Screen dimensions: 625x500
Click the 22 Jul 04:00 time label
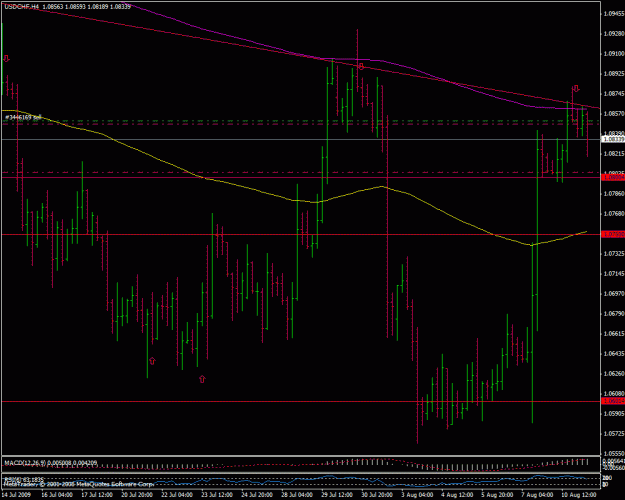pyautogui.click(x=177, y=495)
